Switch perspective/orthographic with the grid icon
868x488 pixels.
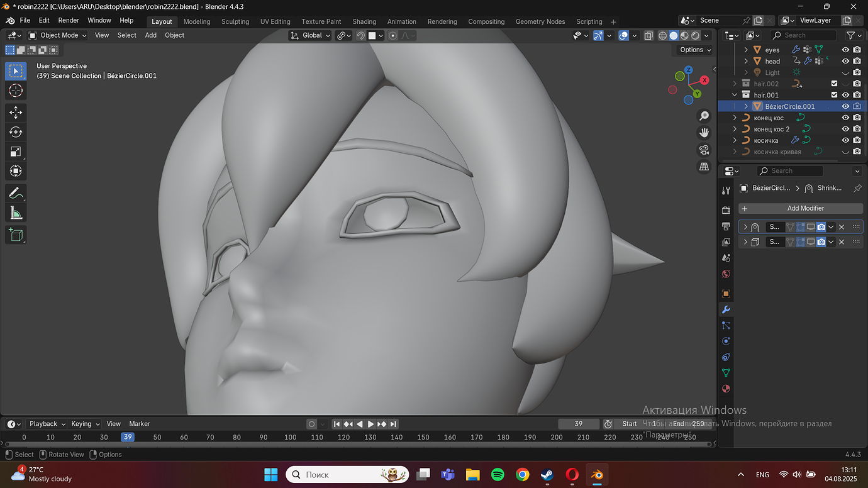(704, 166)
